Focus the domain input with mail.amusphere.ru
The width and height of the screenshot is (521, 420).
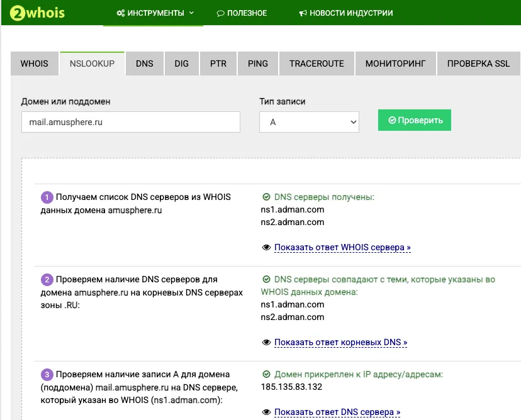coord(131,122)
